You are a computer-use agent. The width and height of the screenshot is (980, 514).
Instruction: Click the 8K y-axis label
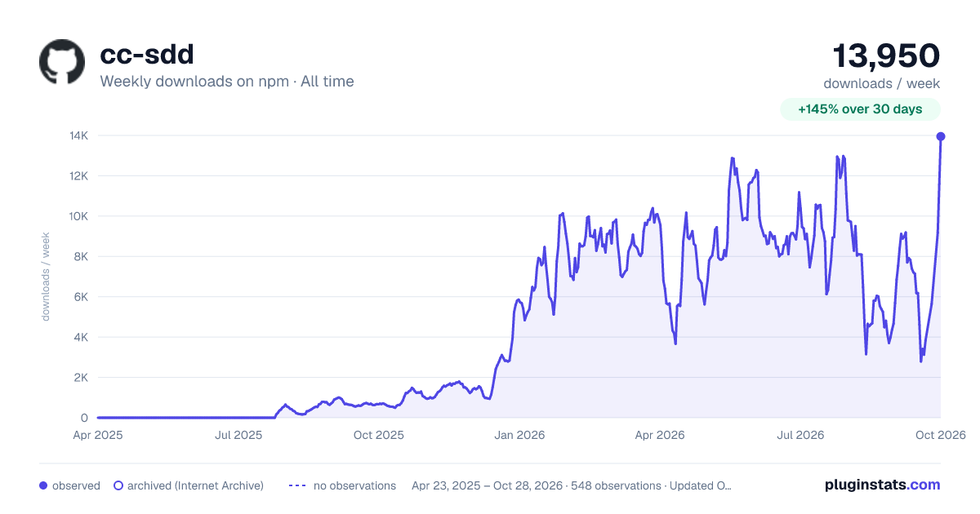(x=80, y=257)
